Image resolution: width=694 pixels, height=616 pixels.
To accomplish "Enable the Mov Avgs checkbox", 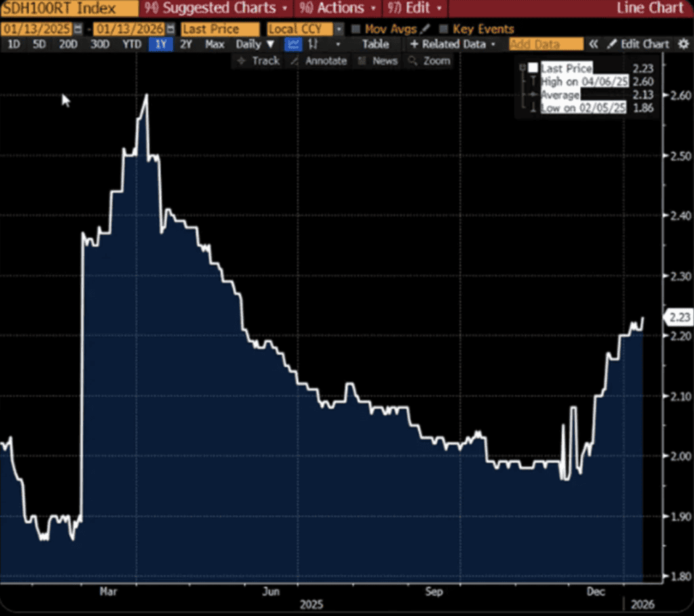I will [356, 29].
